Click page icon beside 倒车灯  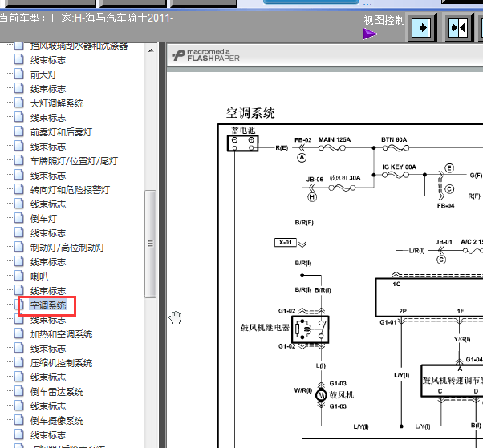click(19, 218)
